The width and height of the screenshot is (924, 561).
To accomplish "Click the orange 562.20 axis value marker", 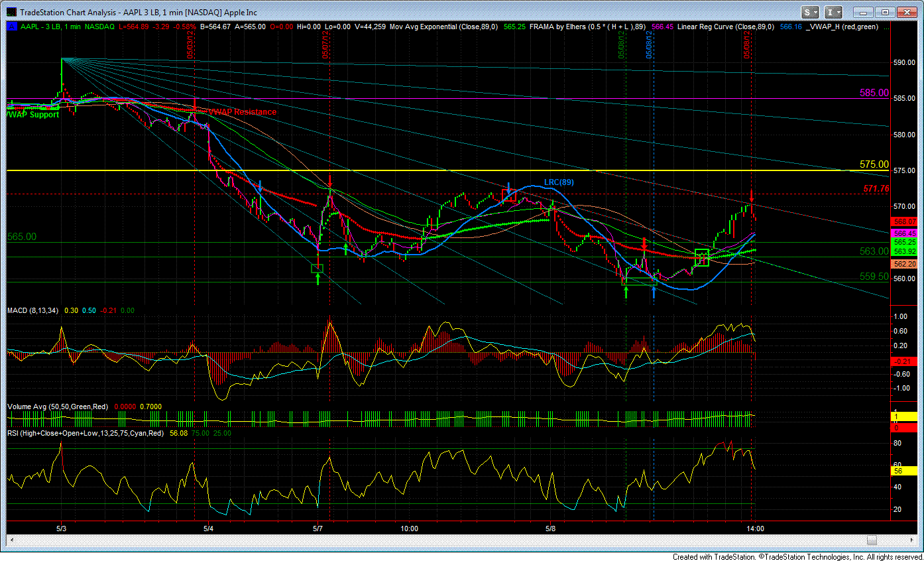I will pos(905,264).
